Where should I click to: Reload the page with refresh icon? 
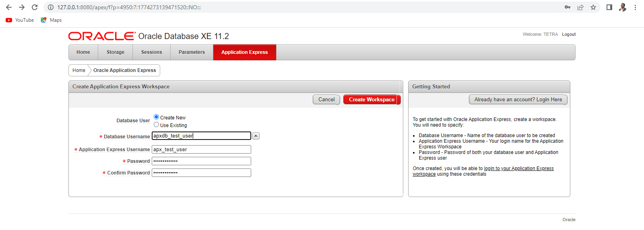pyautogui.click(x=35, y=7)
